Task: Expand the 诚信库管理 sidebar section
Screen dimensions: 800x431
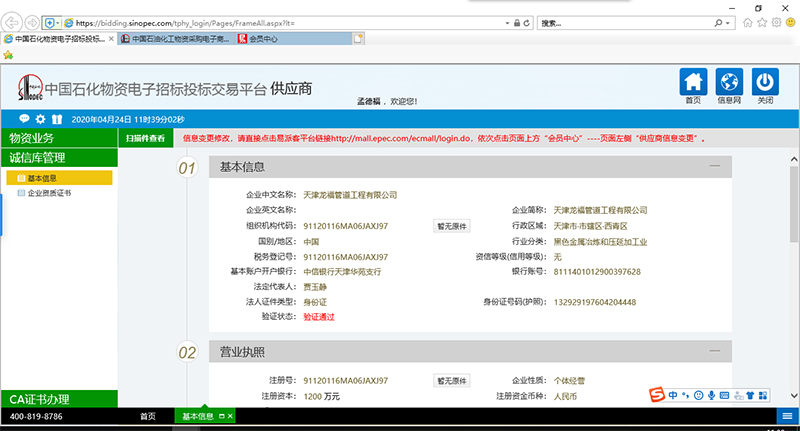Action: click(x=59, y=158)
